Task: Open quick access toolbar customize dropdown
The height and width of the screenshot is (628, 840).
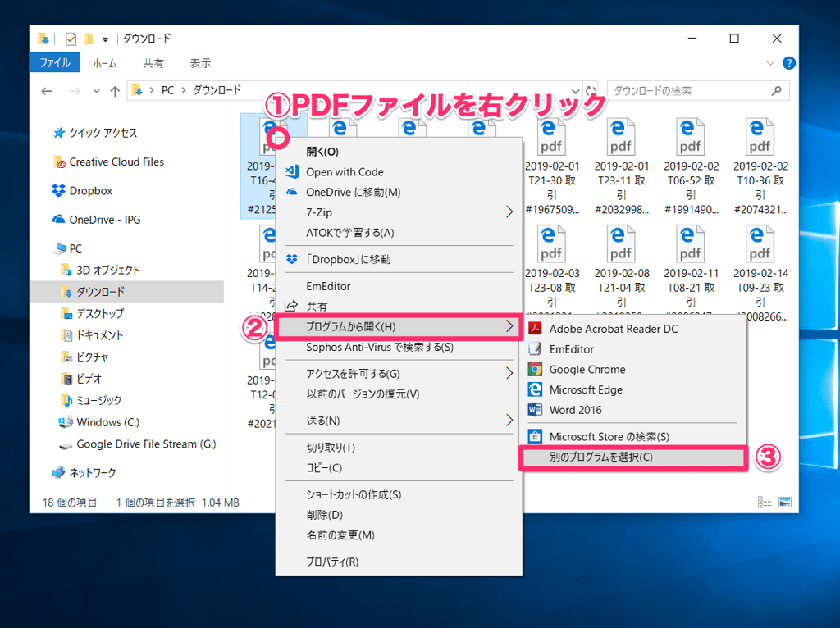Action: click(x=106, y=39)
